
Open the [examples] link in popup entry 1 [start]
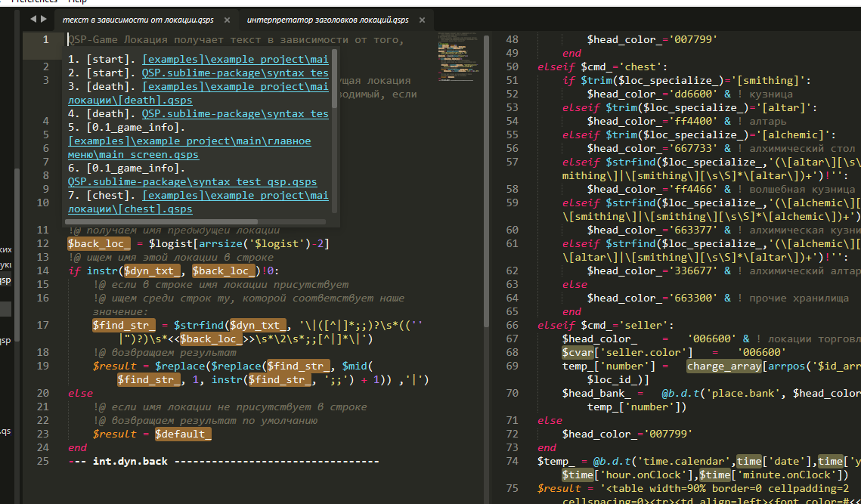(236, 59)
